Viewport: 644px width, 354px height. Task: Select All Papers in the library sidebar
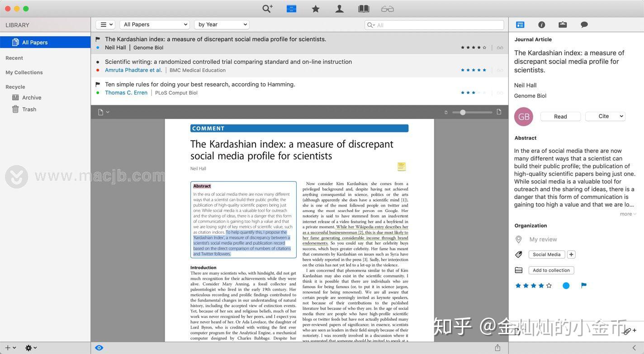tap(45, 42)
